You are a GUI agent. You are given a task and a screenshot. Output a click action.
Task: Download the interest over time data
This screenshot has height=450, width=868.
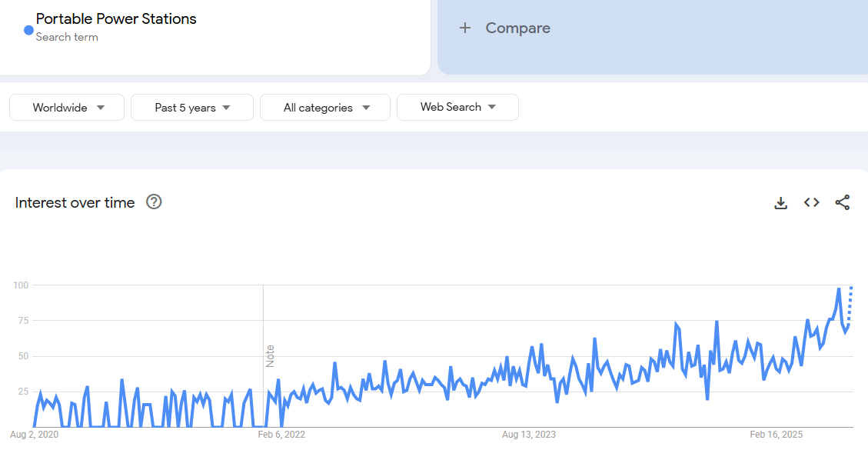pos(780,203)
